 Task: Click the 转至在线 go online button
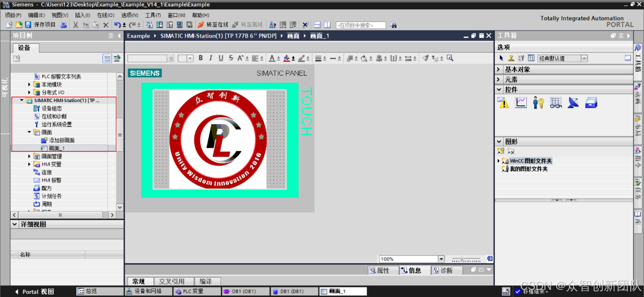[213, 24]
